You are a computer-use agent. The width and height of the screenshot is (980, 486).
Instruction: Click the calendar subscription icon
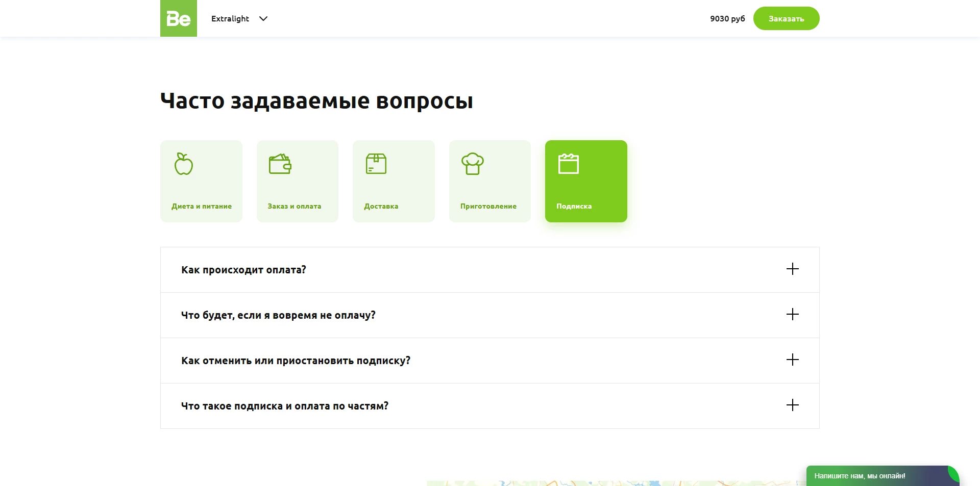(569, 164)
